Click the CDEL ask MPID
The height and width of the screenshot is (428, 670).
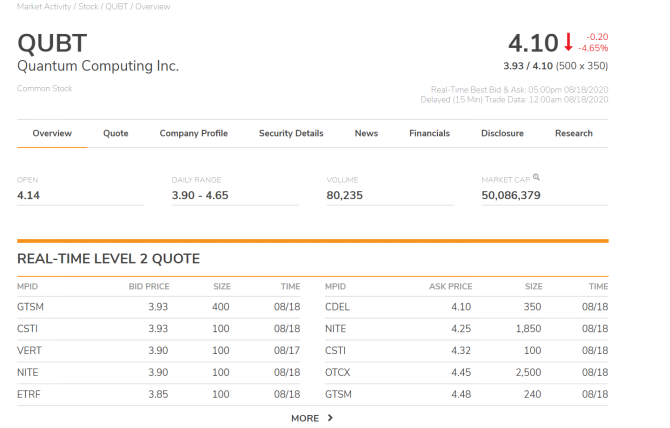[x=337, y=307]
